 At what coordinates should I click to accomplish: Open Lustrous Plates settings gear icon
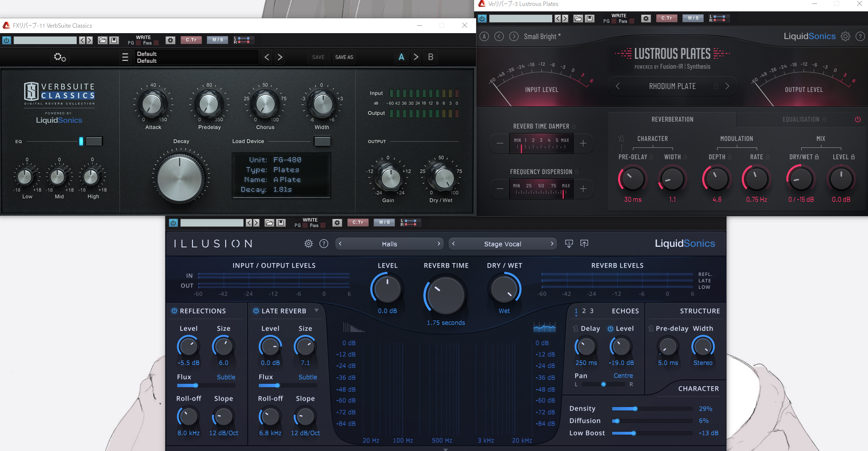tap(846, 36)
